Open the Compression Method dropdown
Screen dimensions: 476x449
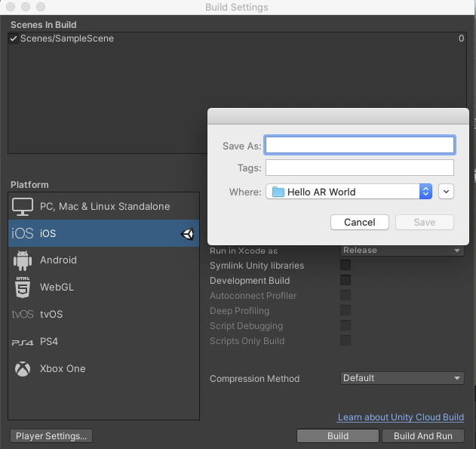point(402,378)
